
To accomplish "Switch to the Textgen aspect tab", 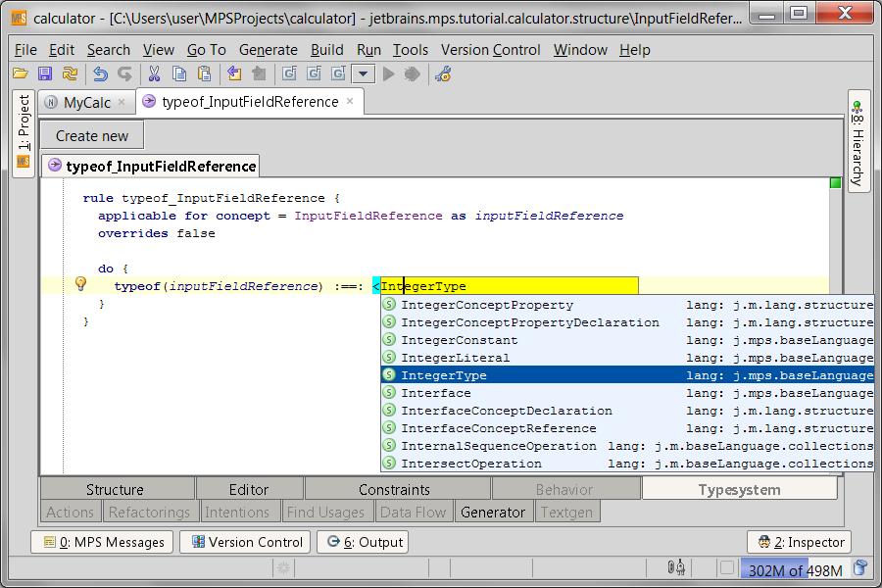I will point(566,512).
